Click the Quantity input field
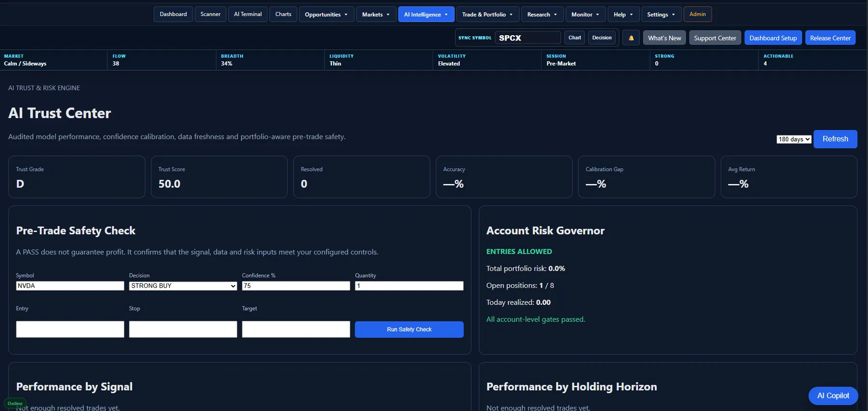 (409, 286)
